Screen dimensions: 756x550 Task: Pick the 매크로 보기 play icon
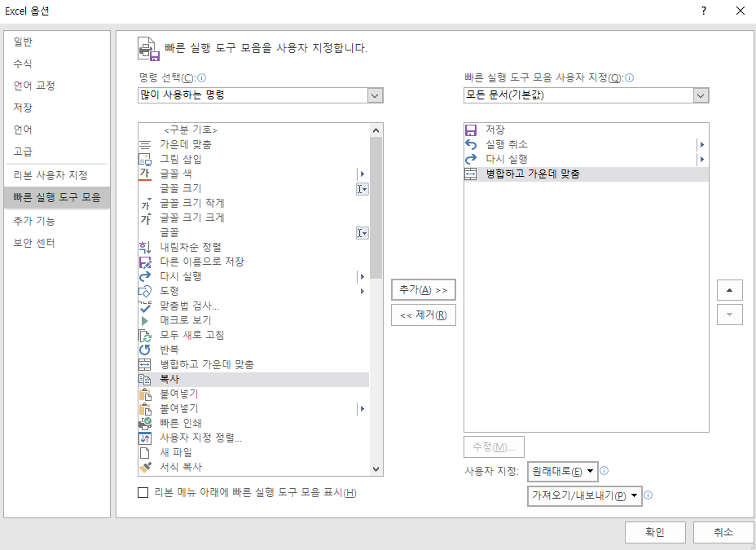(145, 320)
